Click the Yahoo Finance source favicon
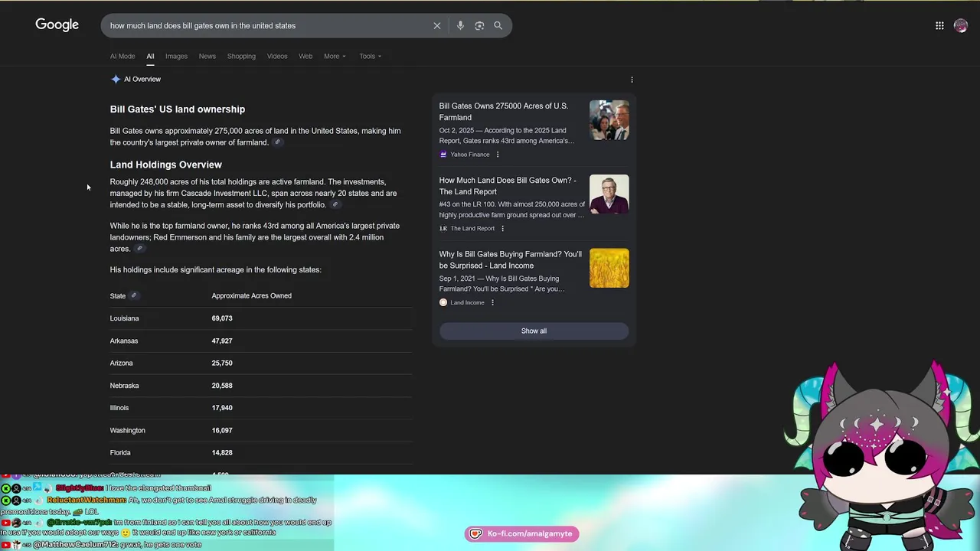The height and width of the screenshot is (551, 980). 443,155
